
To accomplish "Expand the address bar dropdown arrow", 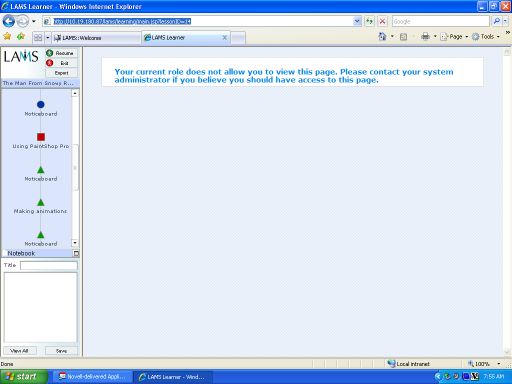I will click(x=357, y=21).
